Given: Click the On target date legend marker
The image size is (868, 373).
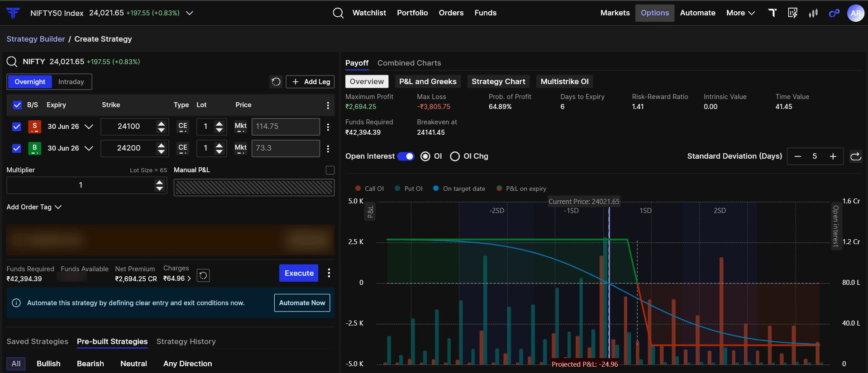Looking at the screenshot, I should coord(436,189).
